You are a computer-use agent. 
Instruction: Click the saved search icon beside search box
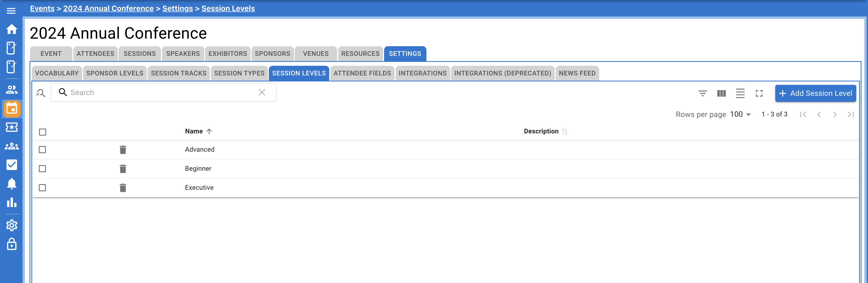(x=40, y=93)
